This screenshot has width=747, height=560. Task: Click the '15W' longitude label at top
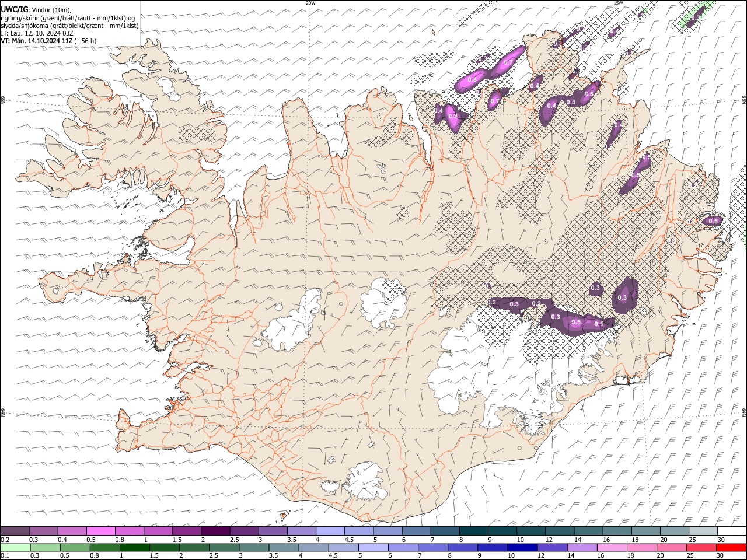coord(618,3)
